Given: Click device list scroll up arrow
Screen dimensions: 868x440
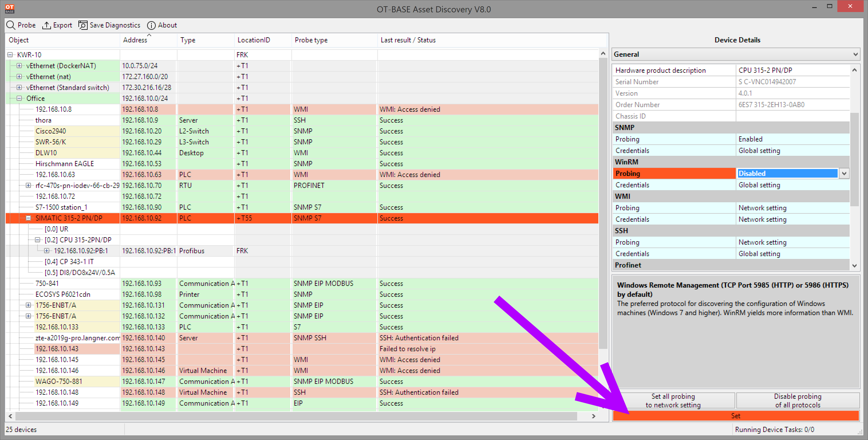Looking at the screenshot, I should coord(603,54).
